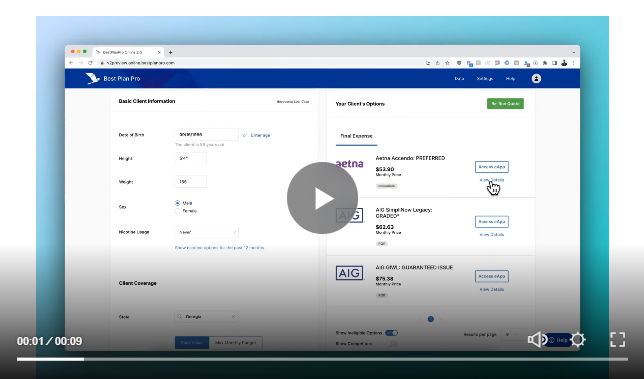This screenshot has height=379, width=644.
Task: Click Show nicotine options past 12 months link
Action: (x=219, y=248)
